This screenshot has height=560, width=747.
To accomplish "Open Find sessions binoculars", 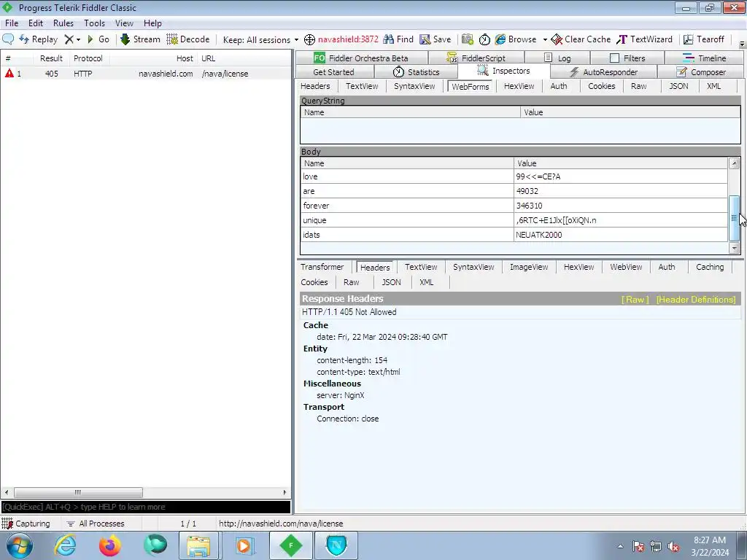I will pyautogui.click(x=398, y=39).
